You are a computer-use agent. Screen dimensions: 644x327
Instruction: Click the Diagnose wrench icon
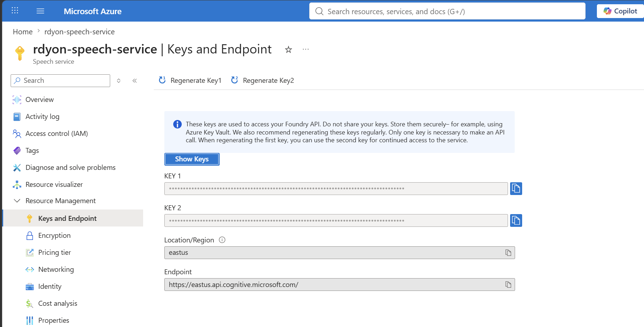click(x=17, y=168)
